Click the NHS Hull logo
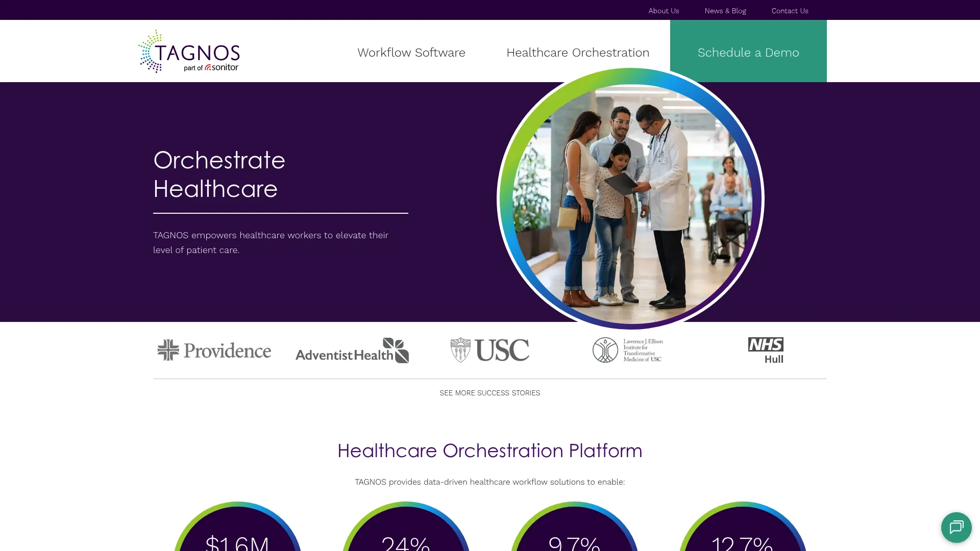The width and height of the screenshot is (980, 551). click(x=766, y=350)
